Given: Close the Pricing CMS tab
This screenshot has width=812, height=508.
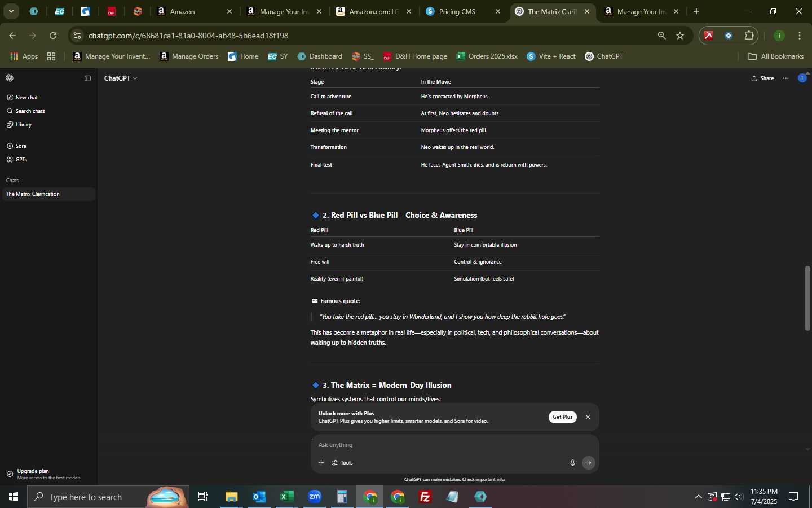Looking at the screenshot, I should coord(497,11).
